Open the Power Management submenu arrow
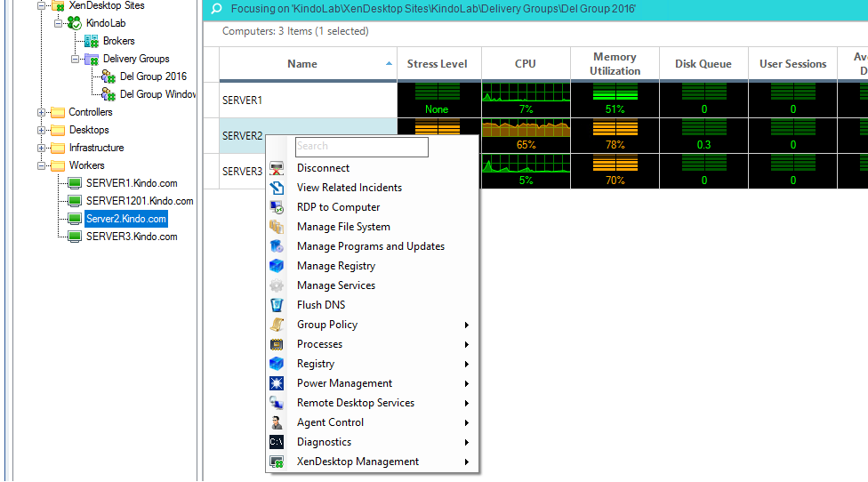Viewport: 868px width, 482px height. click(467, 383)
